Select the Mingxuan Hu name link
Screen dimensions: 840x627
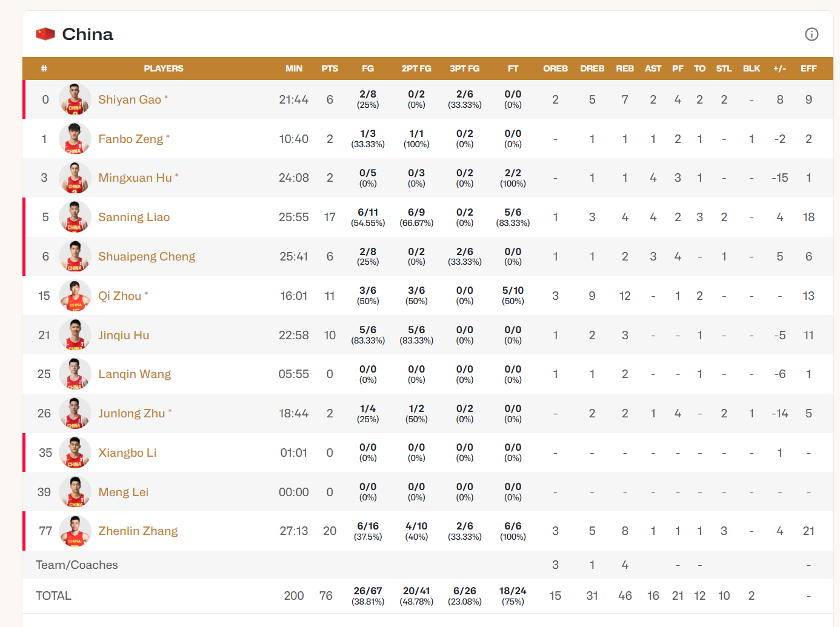click(x=135, y=177)
